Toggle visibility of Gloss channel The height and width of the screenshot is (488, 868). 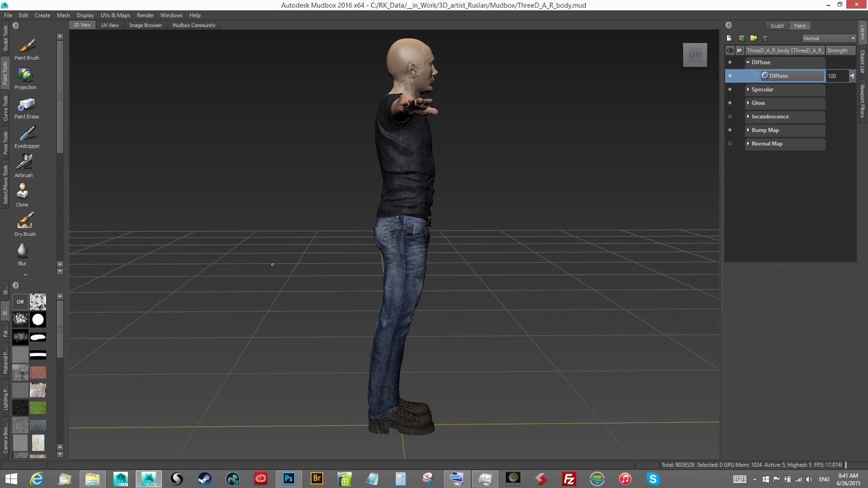pyautogui.click(x=730, y=103)
